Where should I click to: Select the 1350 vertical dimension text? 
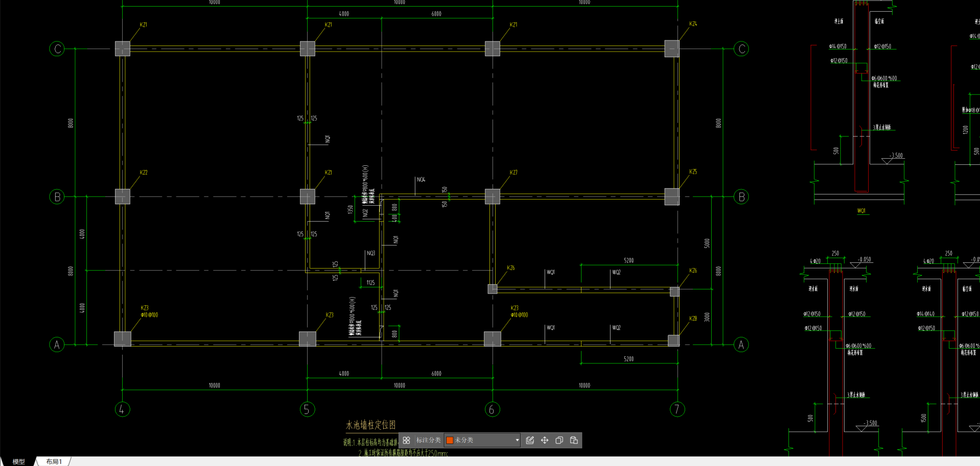click(350, 209)
